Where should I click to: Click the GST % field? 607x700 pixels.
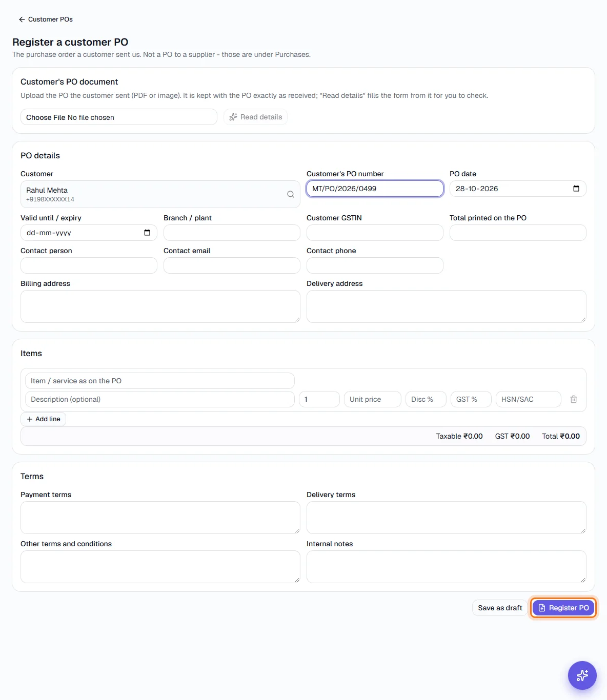point(471,399)
